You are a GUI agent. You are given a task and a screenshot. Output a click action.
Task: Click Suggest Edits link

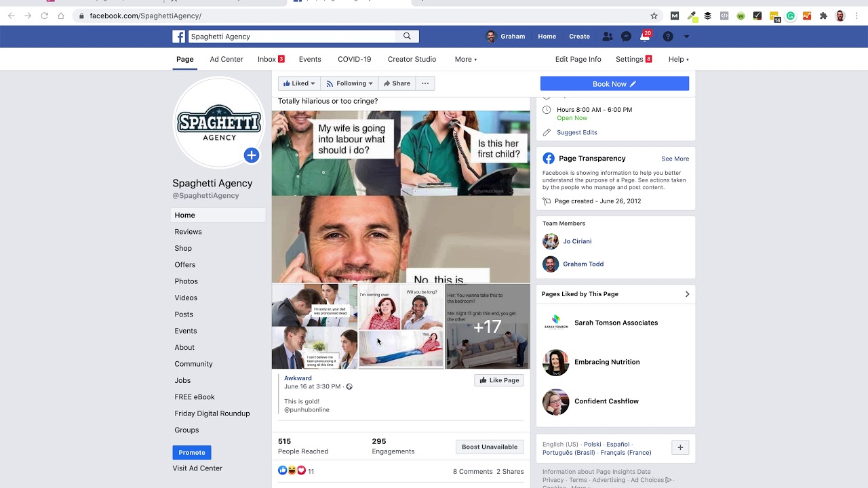(577, 132)
